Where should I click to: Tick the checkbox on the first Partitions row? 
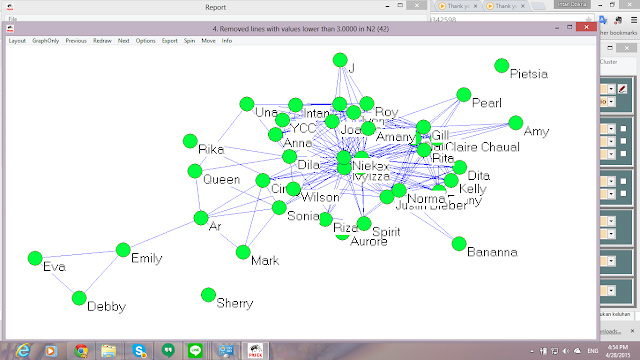point(623,129)
